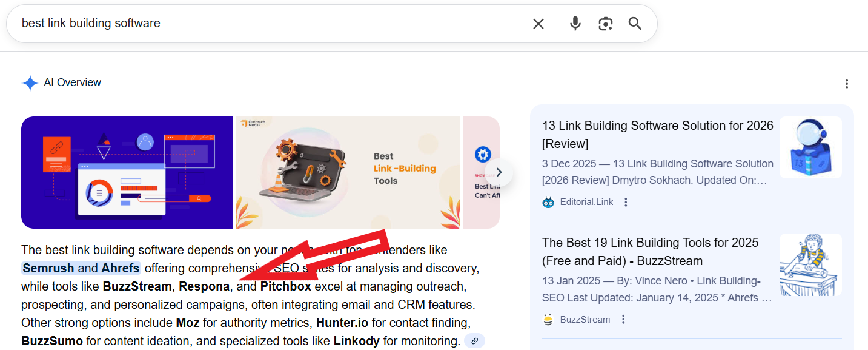Click the "Best Link-Building Tools" Outreach Monks image
This screenshot has width=868, height=350.
(x=348, y=172)
